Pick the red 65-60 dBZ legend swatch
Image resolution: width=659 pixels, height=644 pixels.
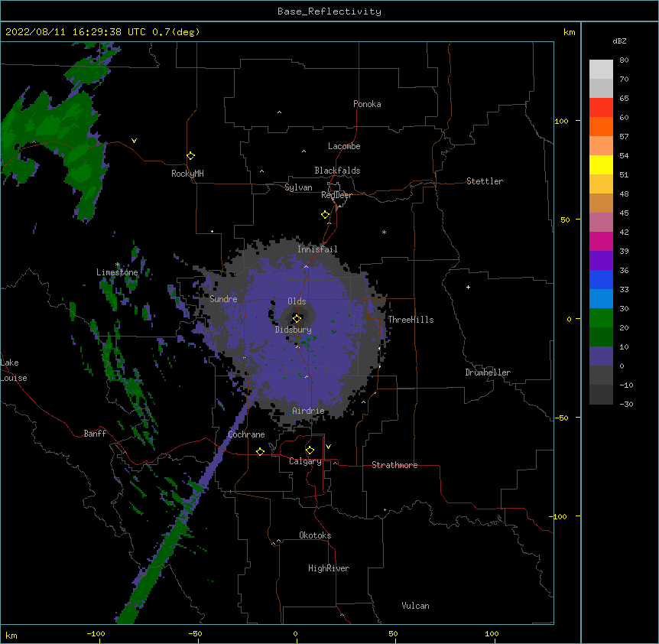[x=601, y=107]
